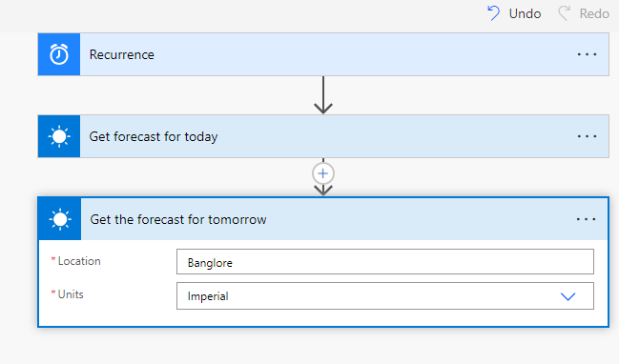The width and height of the screenshot is (619, 364).
Task: Open the ellipsis menu for Get the forecast for tomorrow
Action: click(587, 219)
